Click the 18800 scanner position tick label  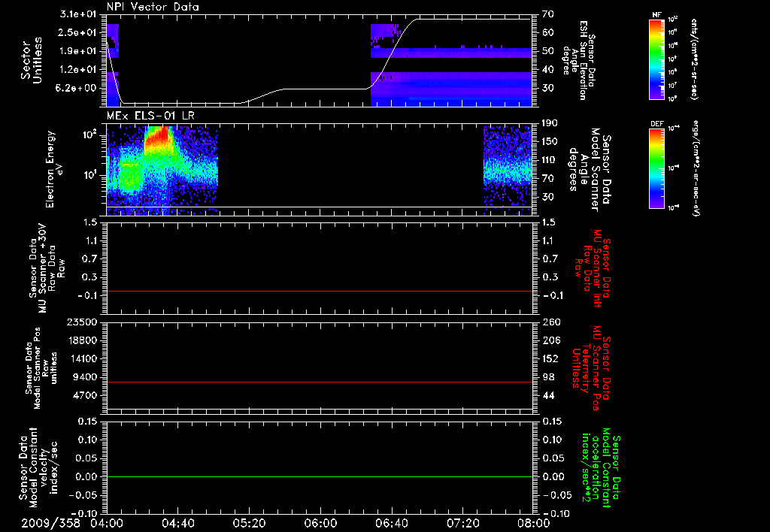83,340
